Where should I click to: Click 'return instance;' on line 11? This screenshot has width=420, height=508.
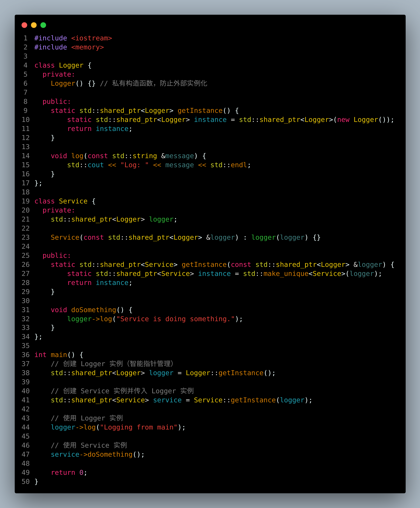click(100, 129)
